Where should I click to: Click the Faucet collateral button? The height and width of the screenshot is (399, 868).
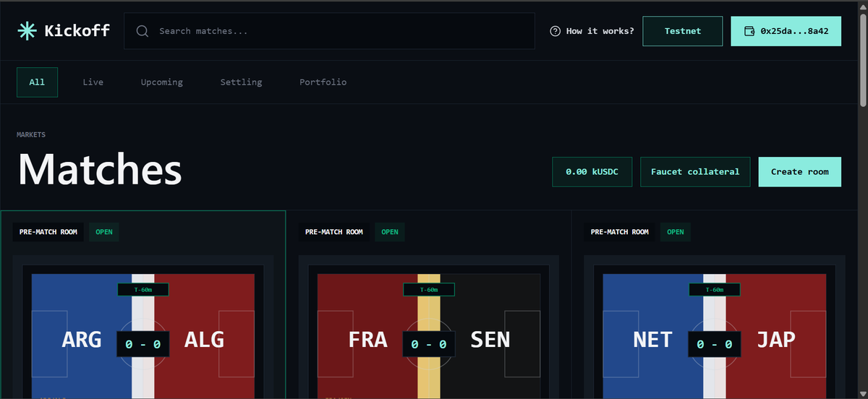pyautogui.click(x=695, y=171)
